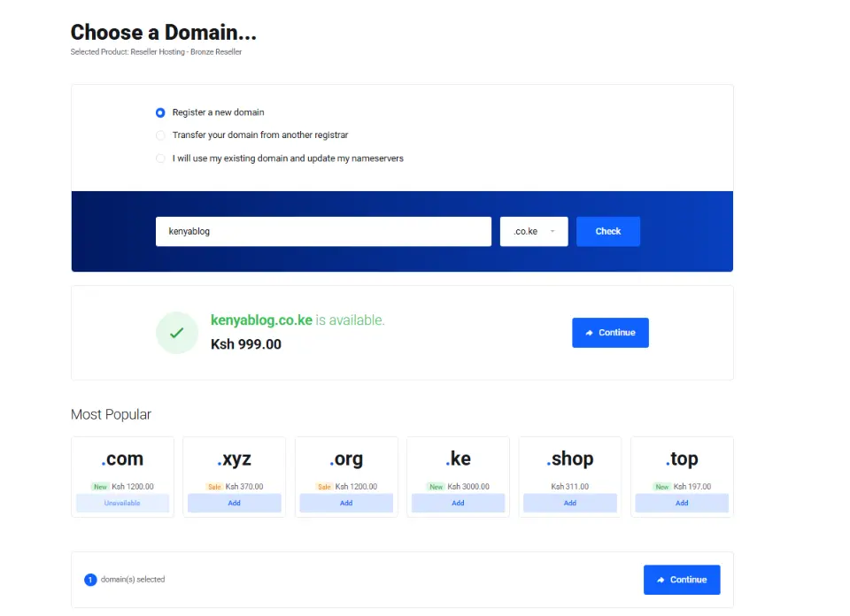Click the .ke domain title

click(458, 458)
